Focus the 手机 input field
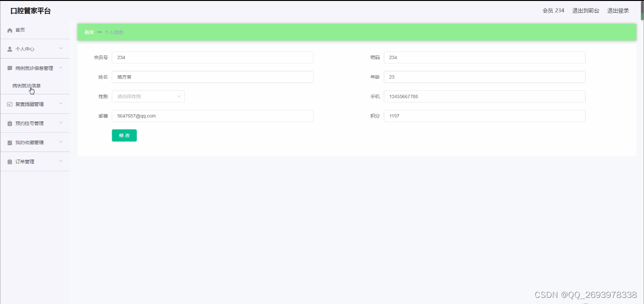 (485, 96)
